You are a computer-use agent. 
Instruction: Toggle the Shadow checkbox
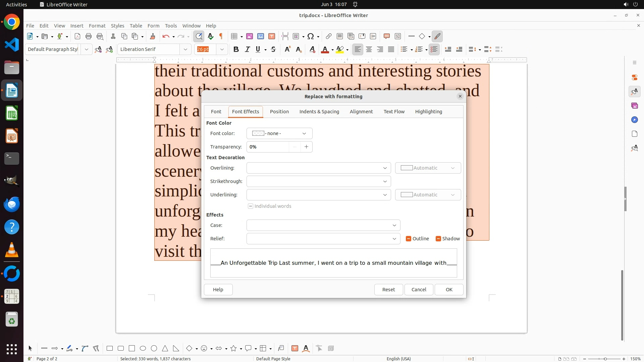(438, 239)
